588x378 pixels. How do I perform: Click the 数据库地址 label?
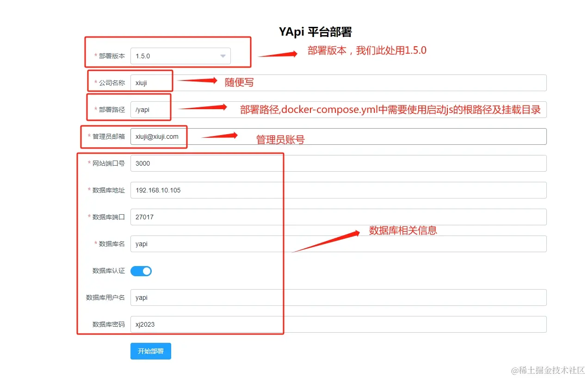click(108, 190)
